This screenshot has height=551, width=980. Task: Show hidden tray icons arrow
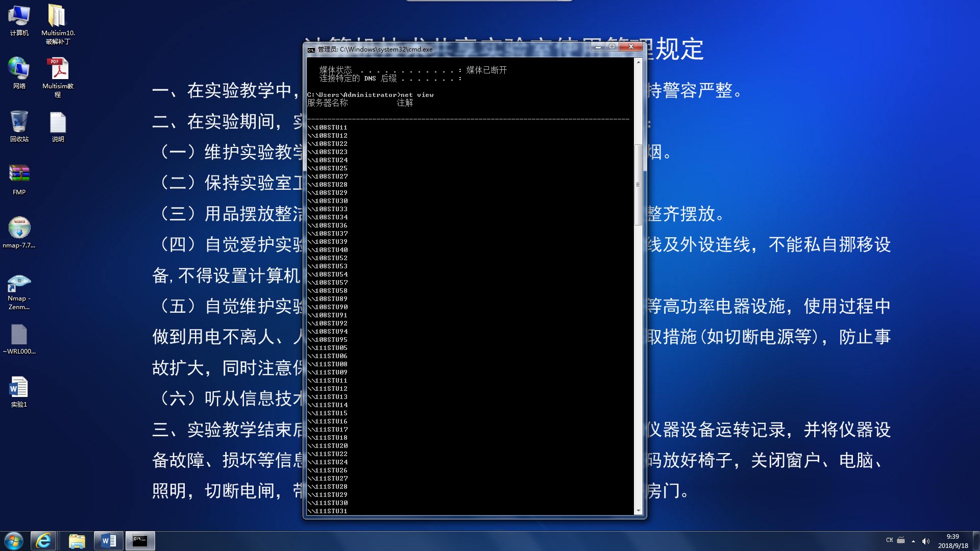[x=913, y=541]
